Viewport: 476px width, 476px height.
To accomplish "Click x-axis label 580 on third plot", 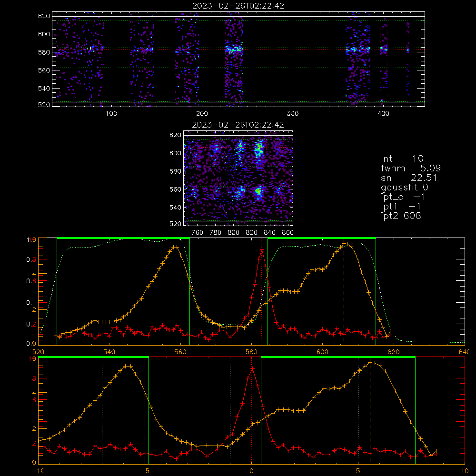I will click(x=251, y=352).
